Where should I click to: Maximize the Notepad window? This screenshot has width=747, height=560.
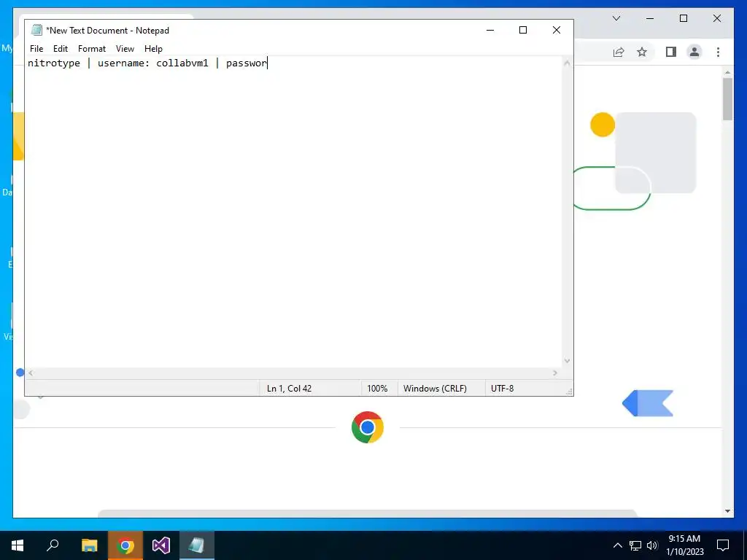[x=522, y=30]
